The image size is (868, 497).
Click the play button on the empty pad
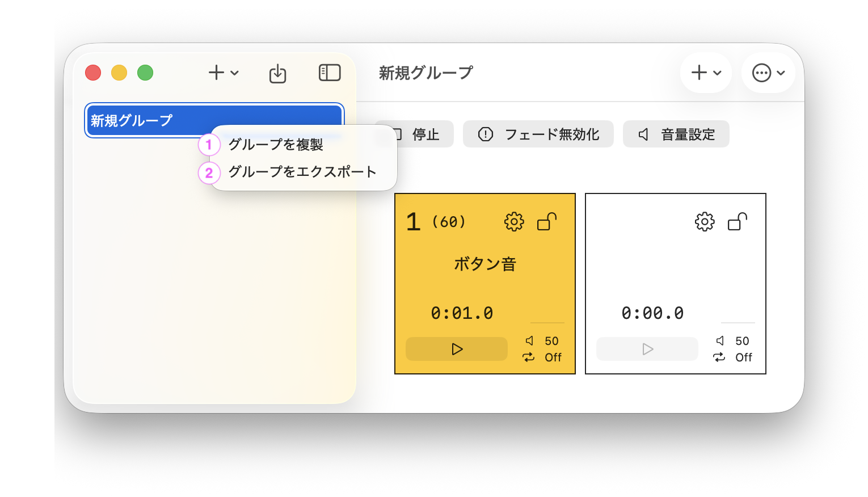647,349
